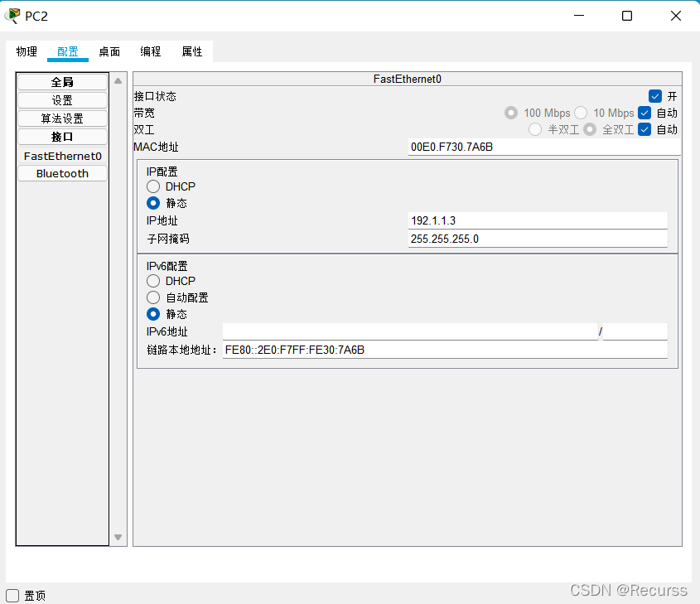Close the PC2 window
The width and height of the screenshot is (700, 604).
click(x=676, y=16)
